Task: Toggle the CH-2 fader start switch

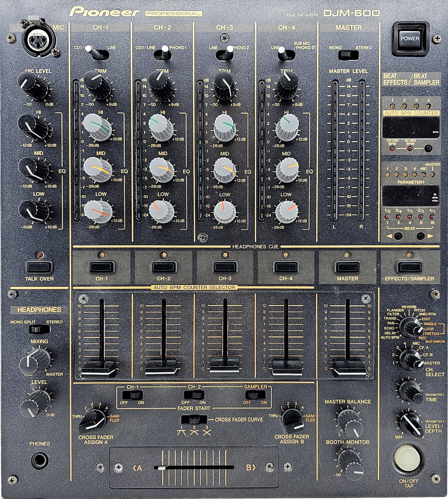Action: tap(194, 395)
